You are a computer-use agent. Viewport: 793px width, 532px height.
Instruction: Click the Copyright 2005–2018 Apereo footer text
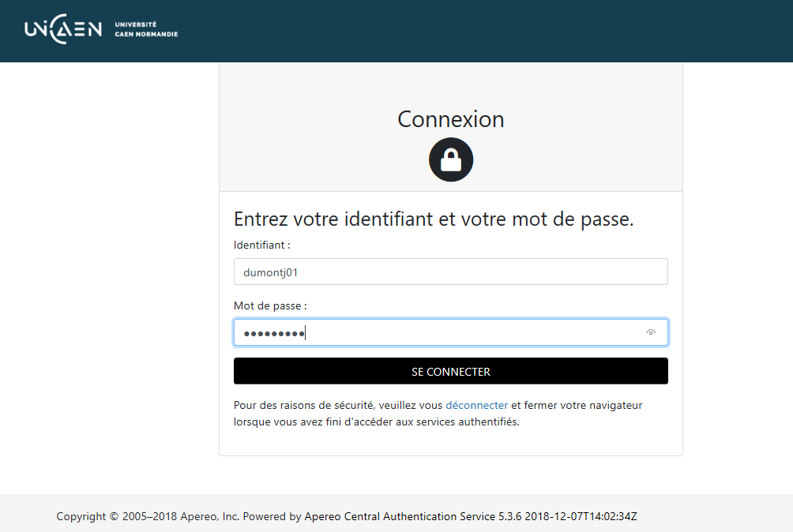(x=148, y=517)
